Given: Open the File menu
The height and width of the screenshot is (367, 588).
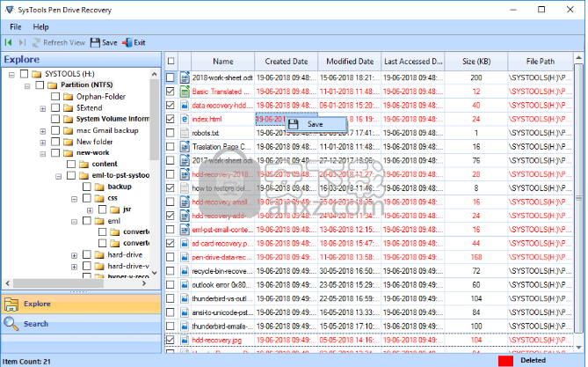Looking at the screenshot, I should coord(15,27).
